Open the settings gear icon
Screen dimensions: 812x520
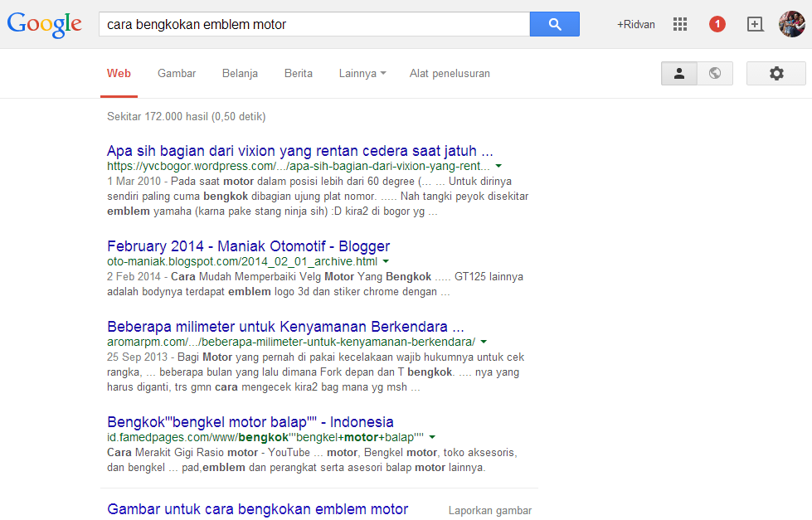pyautogui.click(x=776, y=74)
